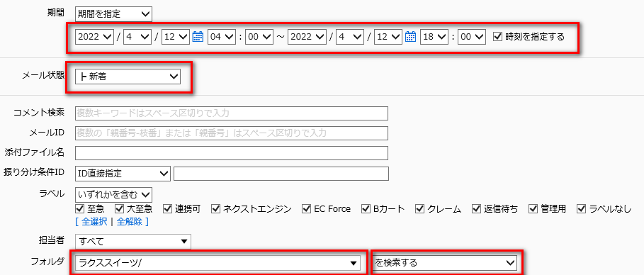Image resolution: width=644 pixels, height=275 pixels.
Task: Toggle the クレーム label checkbox
Action: [419, 209]
